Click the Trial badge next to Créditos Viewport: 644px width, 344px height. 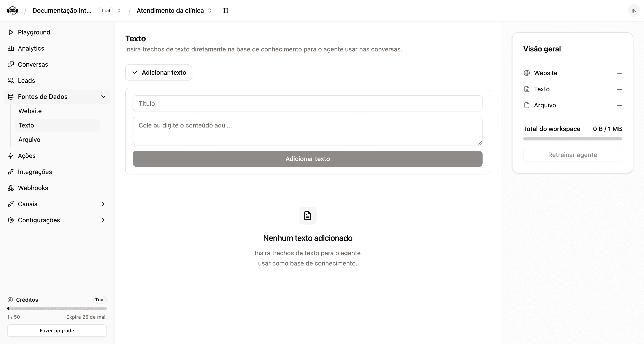(100, 300)
